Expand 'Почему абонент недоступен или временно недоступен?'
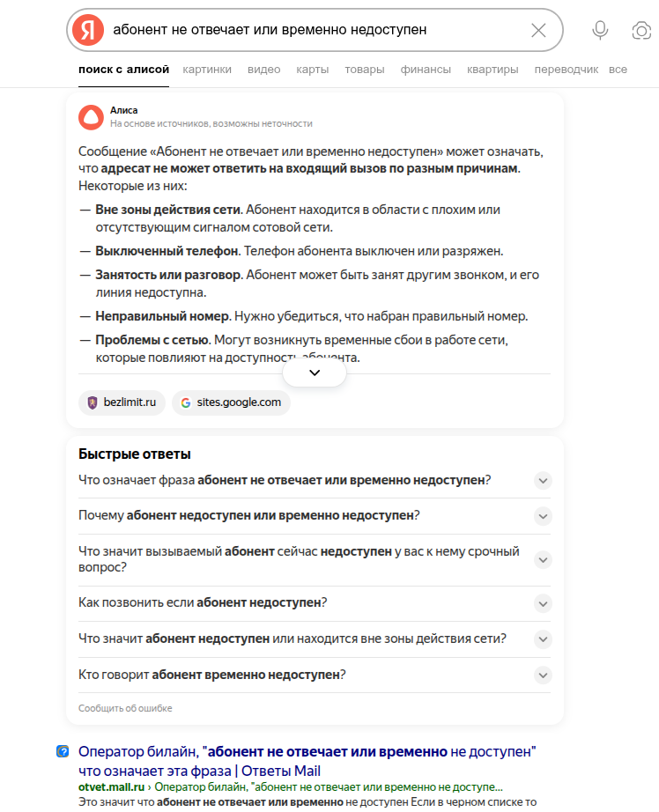Screen dimensions: 659x812 (544, 516)
